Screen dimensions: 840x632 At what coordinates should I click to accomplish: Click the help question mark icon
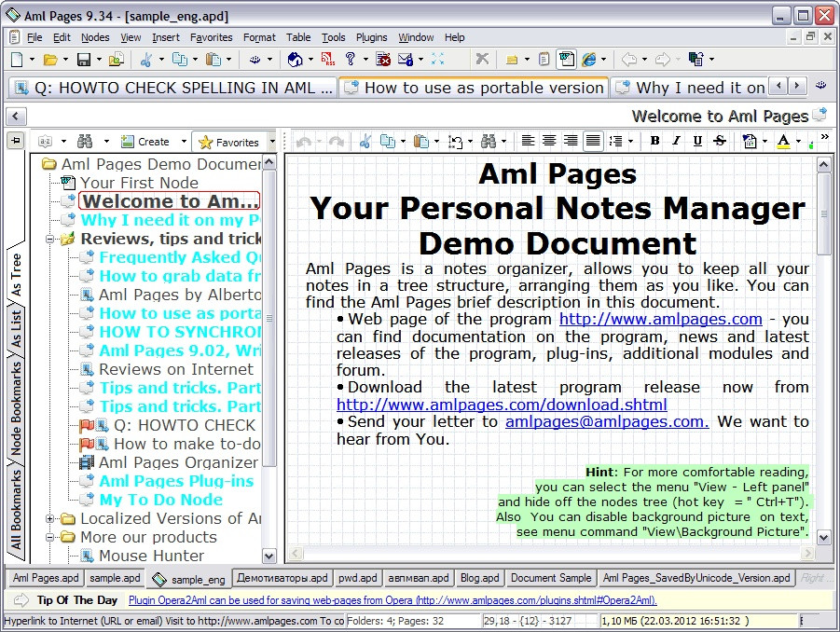pos(351,59)
